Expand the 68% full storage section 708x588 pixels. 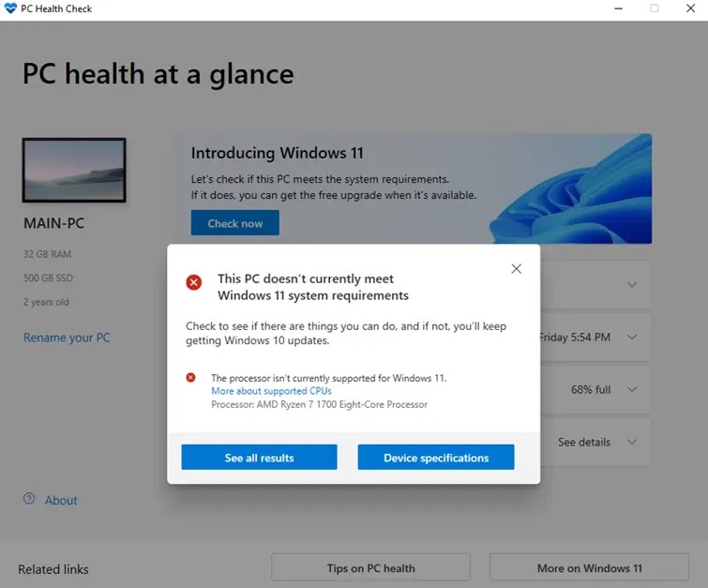[632, 389]
